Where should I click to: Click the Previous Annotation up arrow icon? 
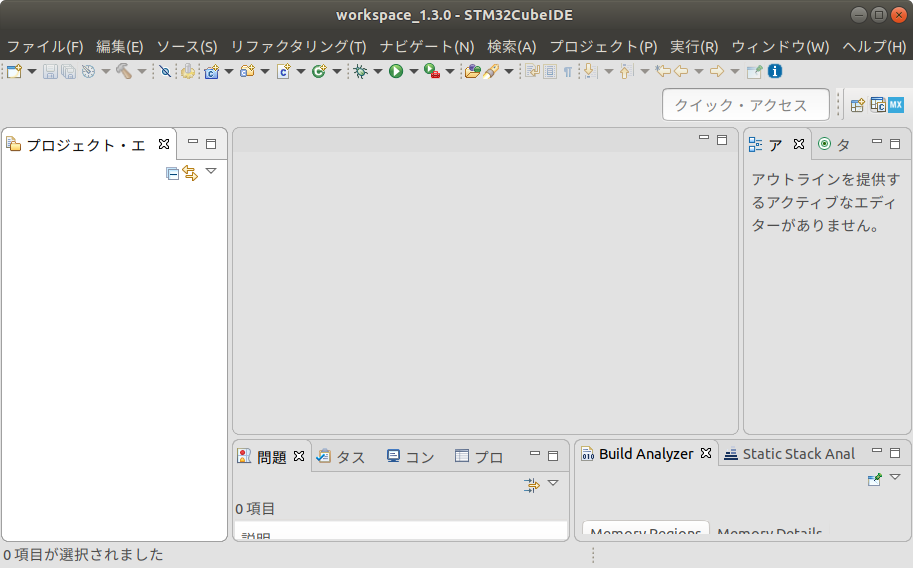coord(626,72)
